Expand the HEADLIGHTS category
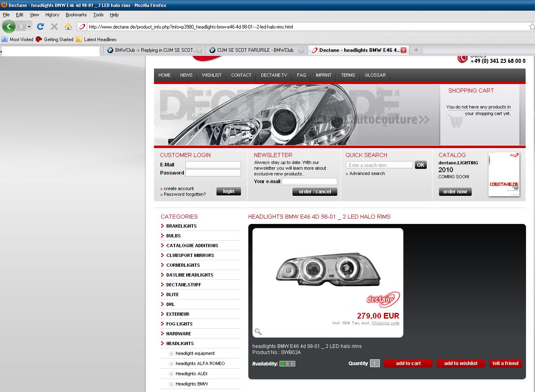The image size is (535, 392). pyautogui.click(x=180, y=343)
